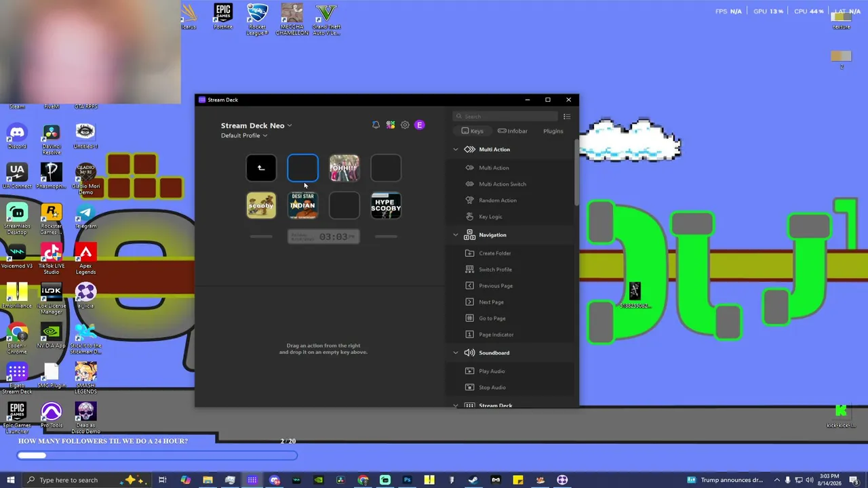Viewport: 868px width, 488px height.
Task: Open the Steam taskbar icon
Action: 473,480
